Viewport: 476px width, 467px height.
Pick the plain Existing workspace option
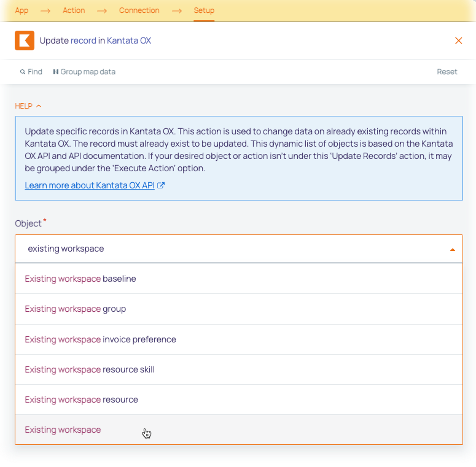pyautogui.click(x=239, y=430)
